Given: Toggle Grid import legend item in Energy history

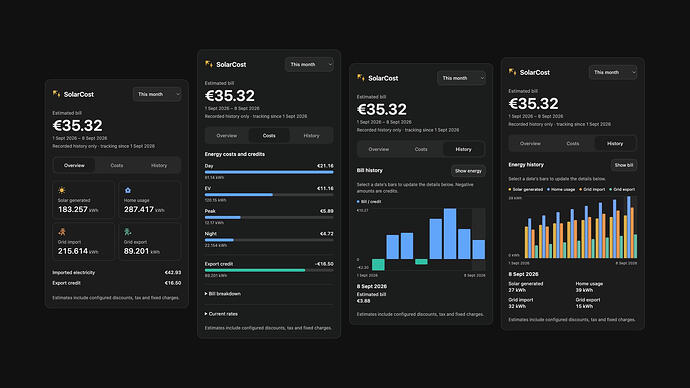Looking at the screenshot, I should pyautogui.click(x=592, y=189).
